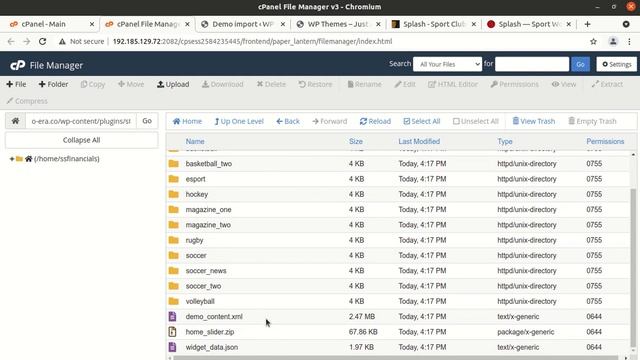Select the magazine_two folder name
The width and height of the screenshot is (640, 360).
(208, 225)
